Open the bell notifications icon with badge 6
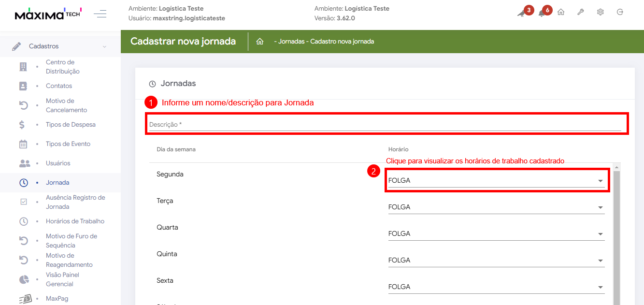644x305 pixels. 542,13
